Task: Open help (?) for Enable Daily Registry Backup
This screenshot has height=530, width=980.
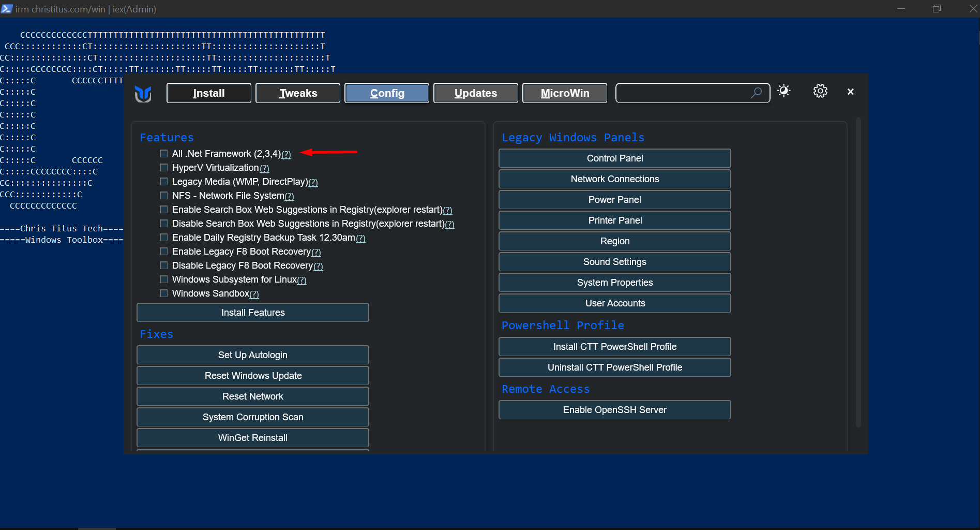Action: (361, 238)
